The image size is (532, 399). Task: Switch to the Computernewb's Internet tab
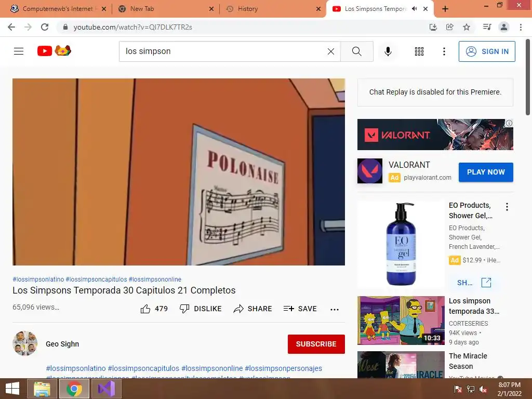tap(58, 9)
